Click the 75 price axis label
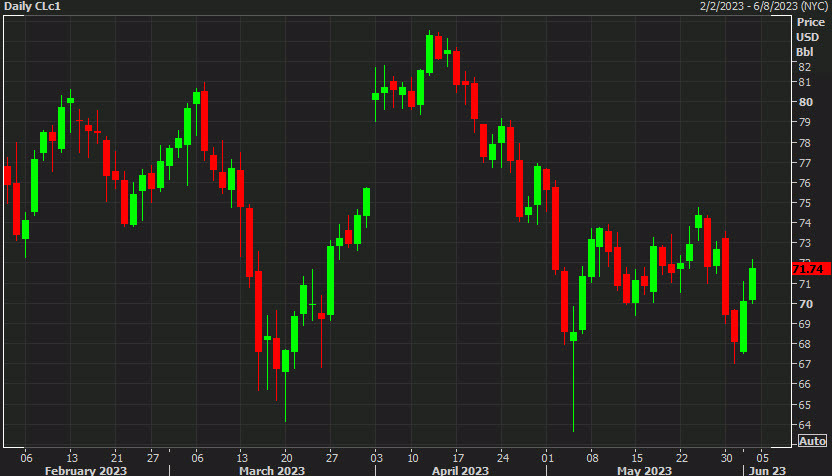 click(x=804, y=203)
